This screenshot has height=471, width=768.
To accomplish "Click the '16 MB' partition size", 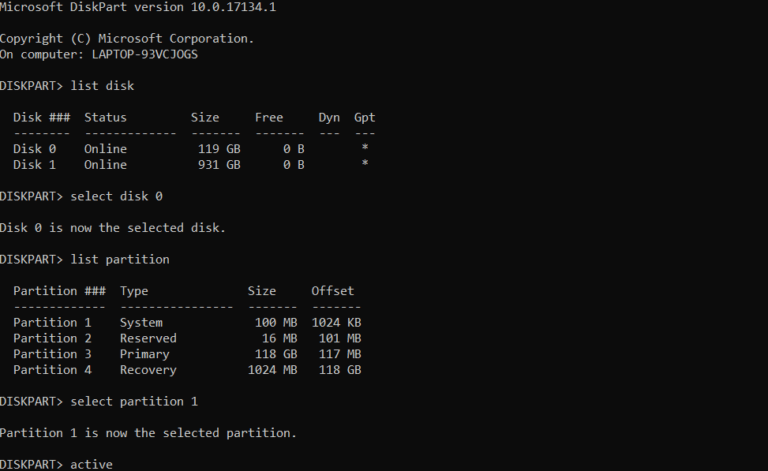I will (280, 338).
